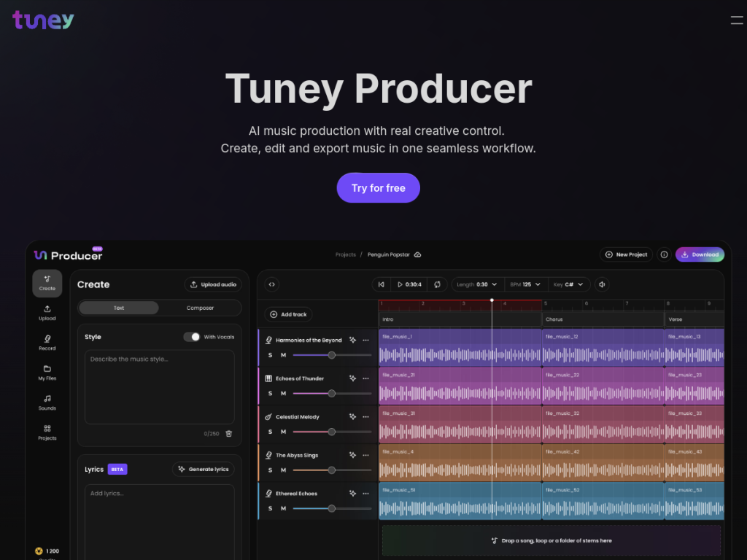The image size is (747, 560).
Task: Select the file_music_21 clip
Action: (x=460, y=386)
